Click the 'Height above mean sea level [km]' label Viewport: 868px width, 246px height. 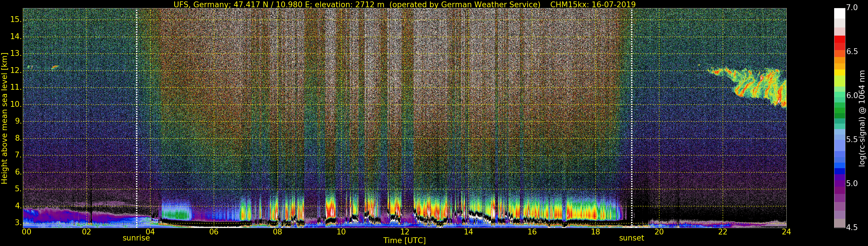pos(4,118)
